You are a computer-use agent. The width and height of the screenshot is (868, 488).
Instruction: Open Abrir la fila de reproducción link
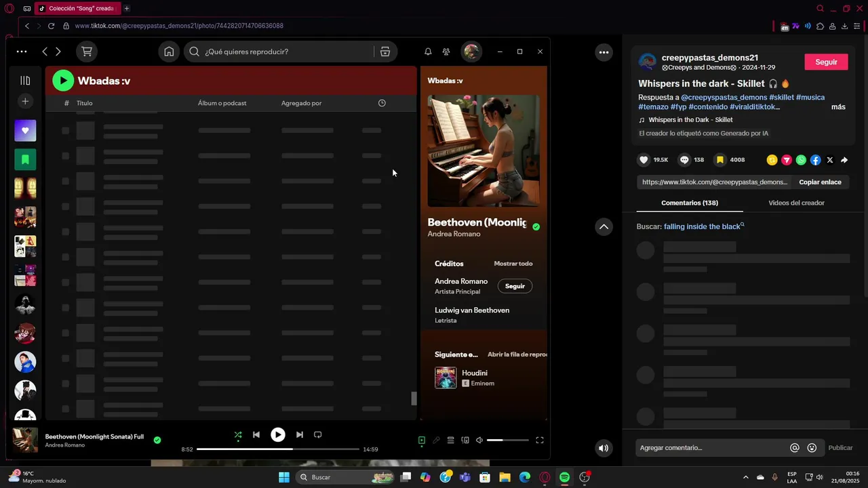[517, 354]
